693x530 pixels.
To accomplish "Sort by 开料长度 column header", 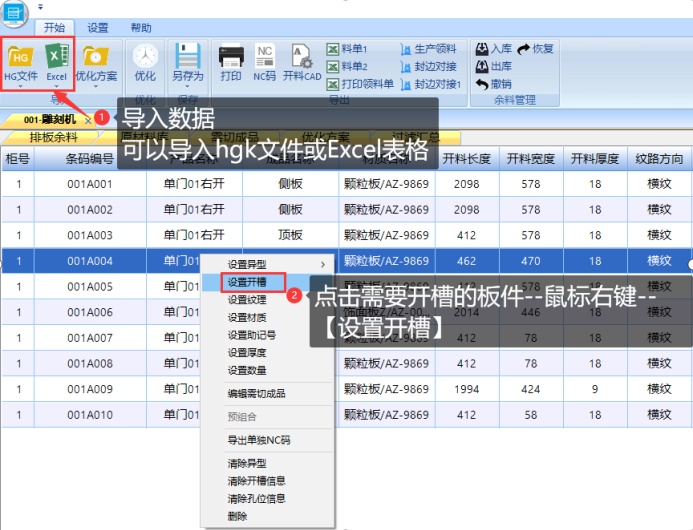I will [467, 159].
